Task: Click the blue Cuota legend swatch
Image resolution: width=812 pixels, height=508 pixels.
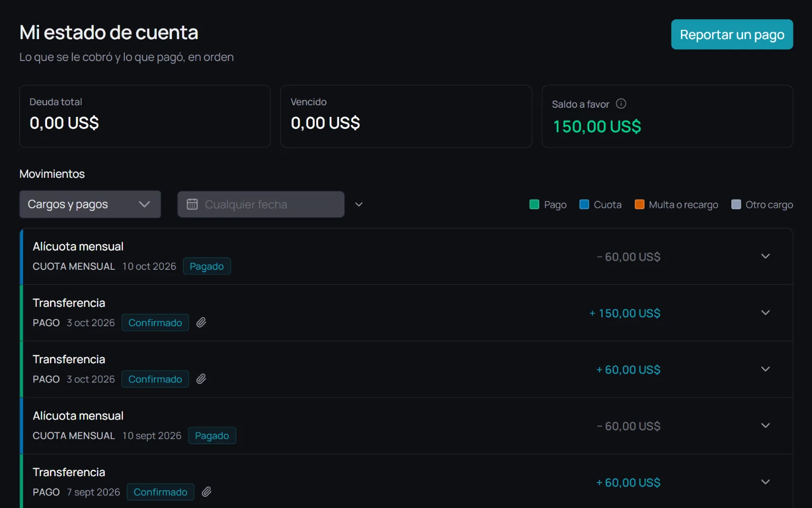Action: [x=584, y=204]
